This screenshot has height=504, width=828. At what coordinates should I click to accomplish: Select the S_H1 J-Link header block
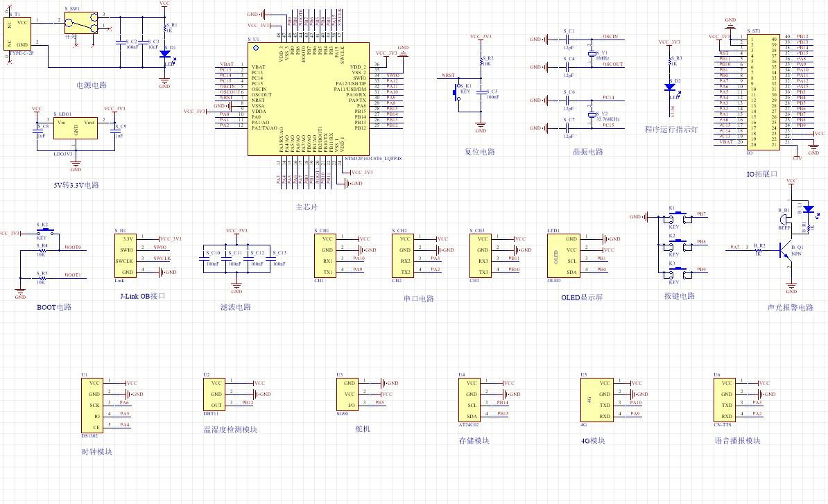(x=125, y=256)
